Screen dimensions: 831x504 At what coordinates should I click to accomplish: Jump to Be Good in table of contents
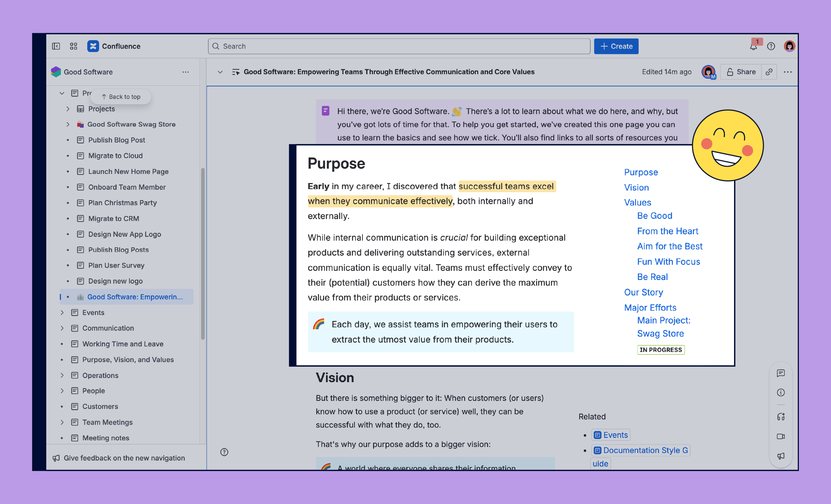click(x=655, y=216)
